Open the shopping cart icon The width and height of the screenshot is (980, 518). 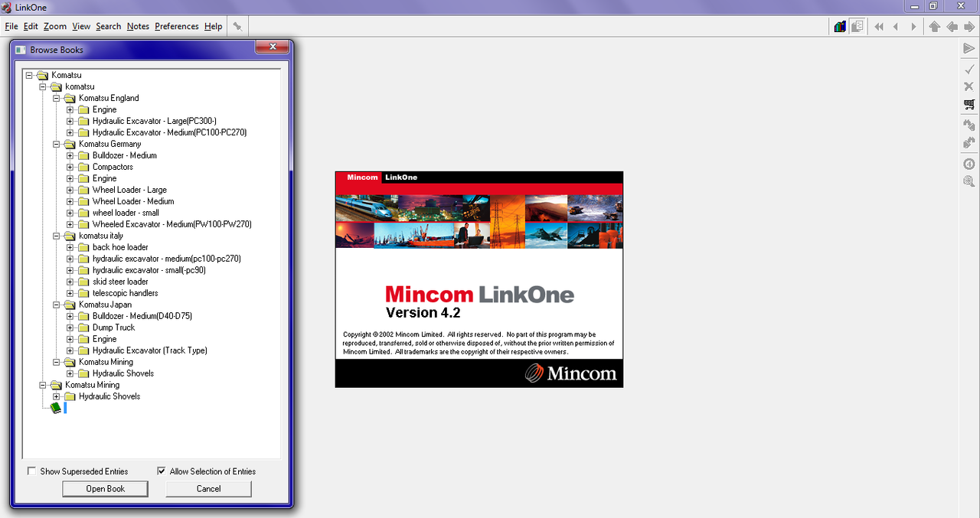coord(969,104)
